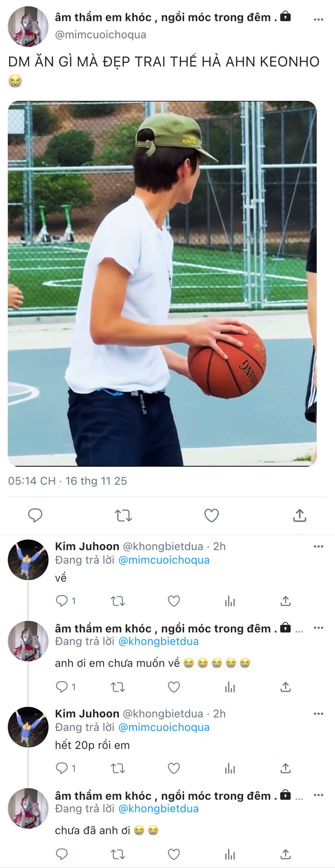Screen dimensions: 335x868
Task: View analytics for "hết 20p rồi em" reply
Action: pyautogui.click(x=230, y=768)
